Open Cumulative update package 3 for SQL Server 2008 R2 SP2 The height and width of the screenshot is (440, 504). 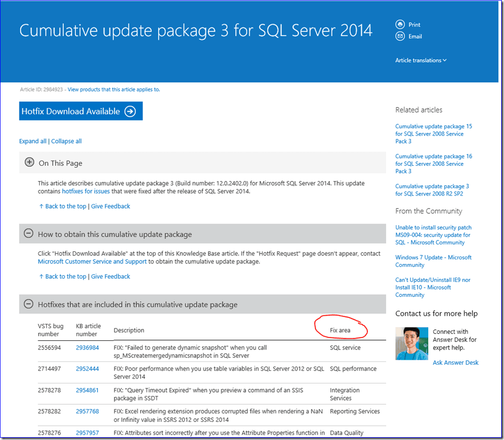pyautogui.click(x=432, y=190)
